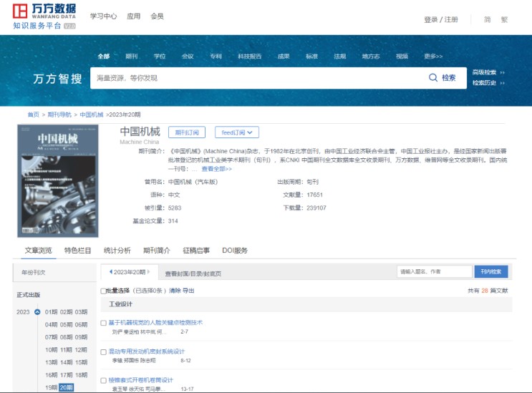
Task: Switch to 统计分析 tab
Action: coord(117,251)
